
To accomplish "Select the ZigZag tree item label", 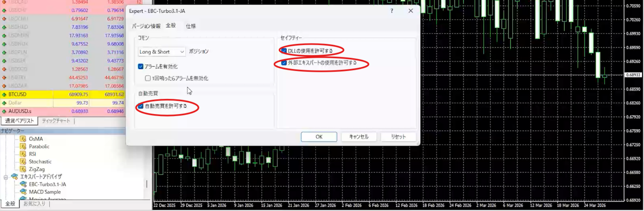I will pyautogui.click(x=37, y=169).
